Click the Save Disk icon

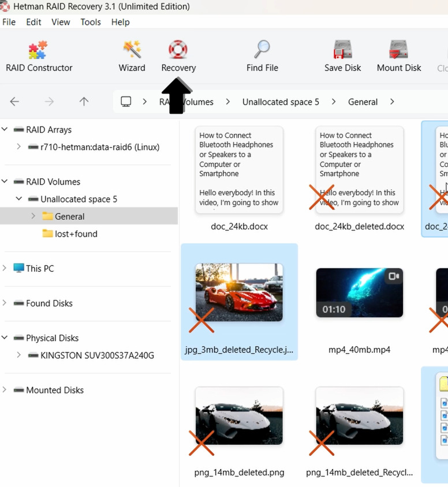click(343, 49)
